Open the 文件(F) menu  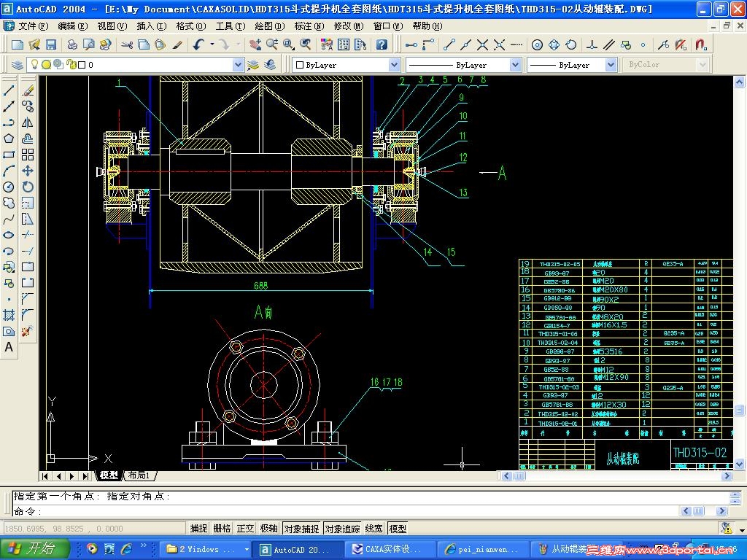[x=34, y=26]
